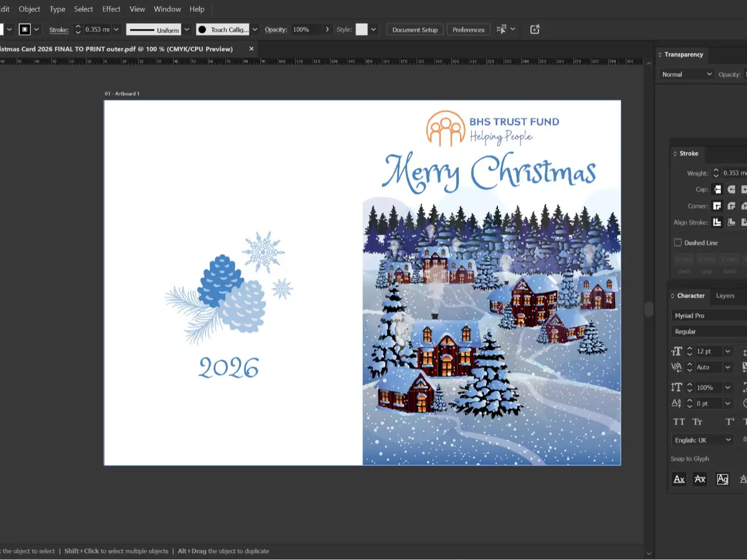Screen dimensions: 747x560
Task: Open the Object menu
Action: (x=29, y=9)
